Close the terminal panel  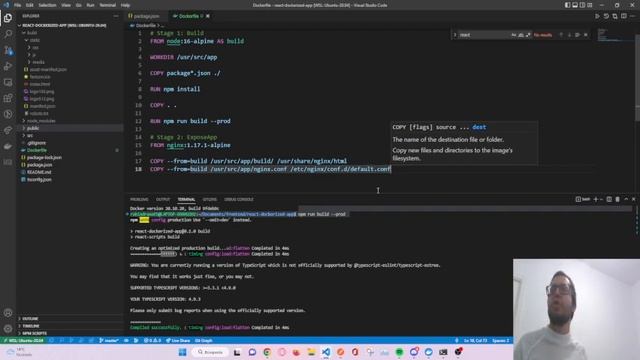tap(634, 199)
